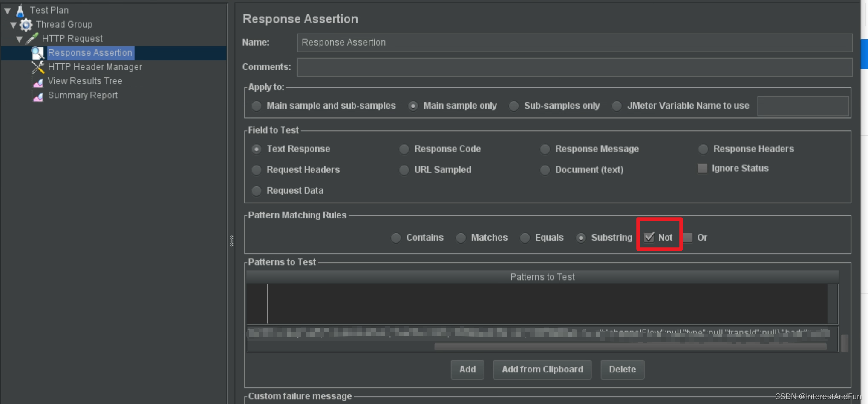Enable the Or checkbox

click(688, 237)
